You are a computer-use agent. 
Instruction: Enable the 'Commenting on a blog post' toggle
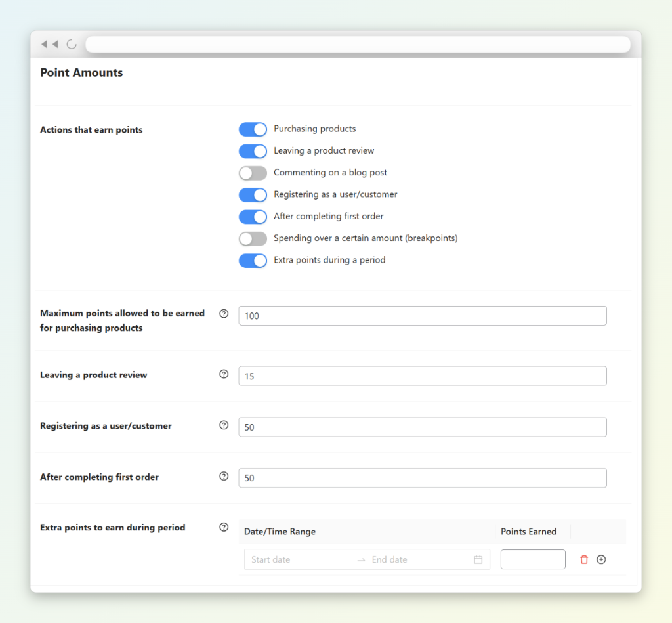[253, 173]
